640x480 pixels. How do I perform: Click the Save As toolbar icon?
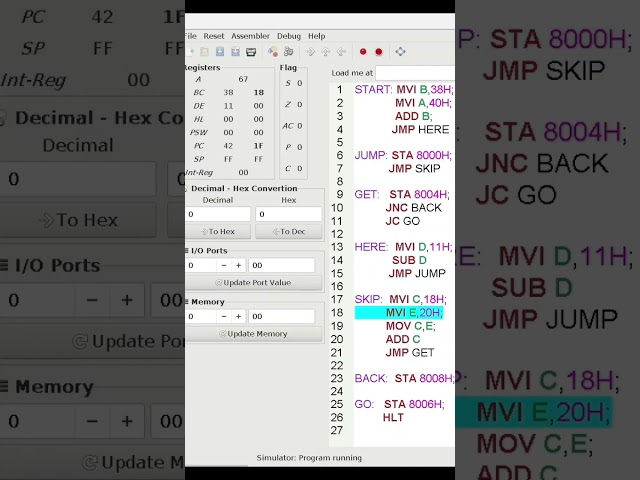pos(236,52)
